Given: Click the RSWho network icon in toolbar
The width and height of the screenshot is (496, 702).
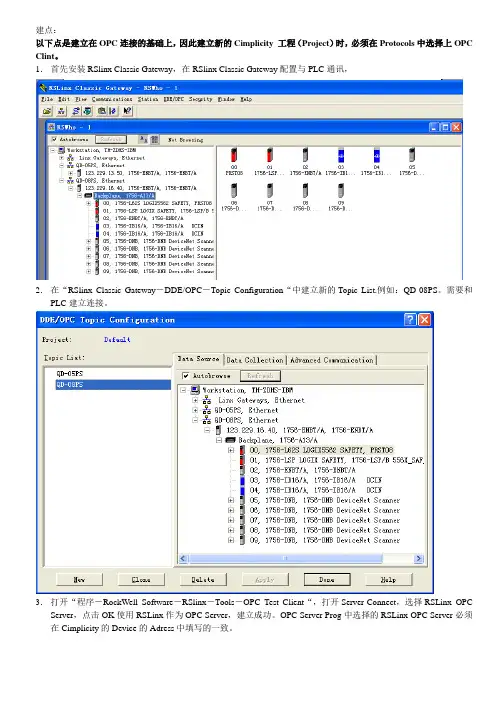Looking at the screenshot, I should [61, 111].
